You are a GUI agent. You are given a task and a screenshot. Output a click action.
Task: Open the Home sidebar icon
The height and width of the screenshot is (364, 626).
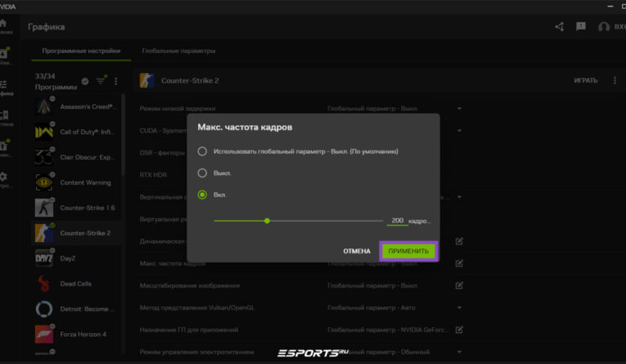[3, 23]
